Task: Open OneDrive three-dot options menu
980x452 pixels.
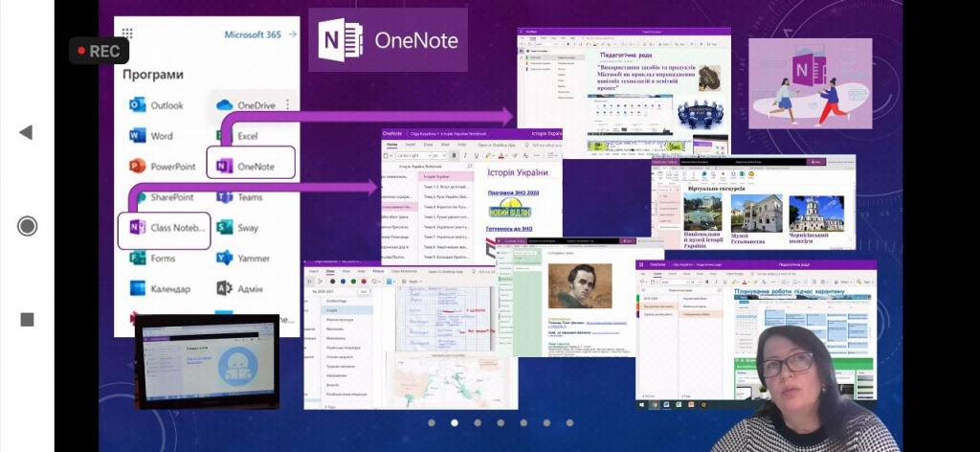Action: [288, 104]
